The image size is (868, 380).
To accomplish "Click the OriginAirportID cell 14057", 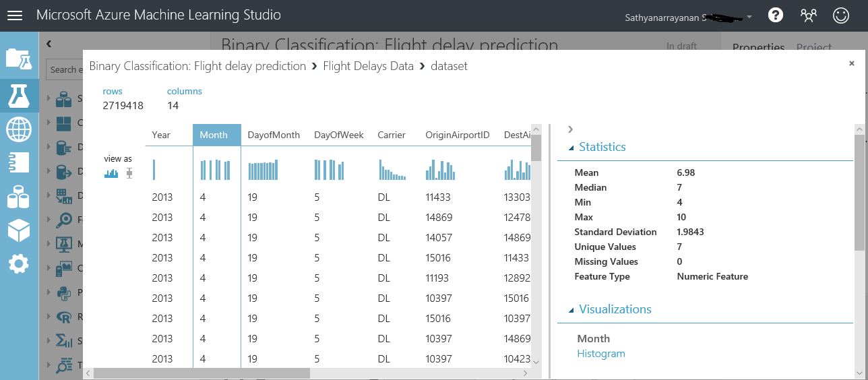I will [x=439, y=238].
